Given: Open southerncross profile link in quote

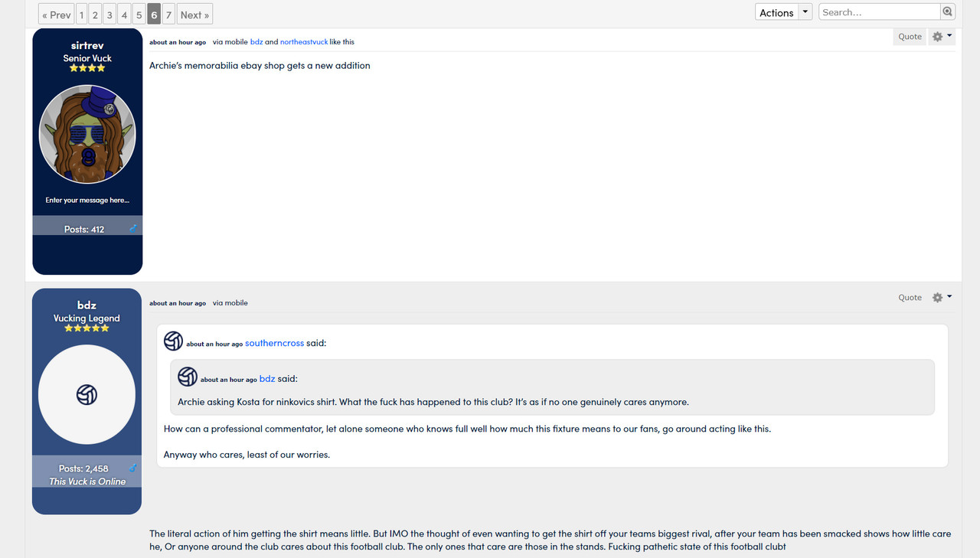Looking at the screenshot, I should tap(274, 343).
